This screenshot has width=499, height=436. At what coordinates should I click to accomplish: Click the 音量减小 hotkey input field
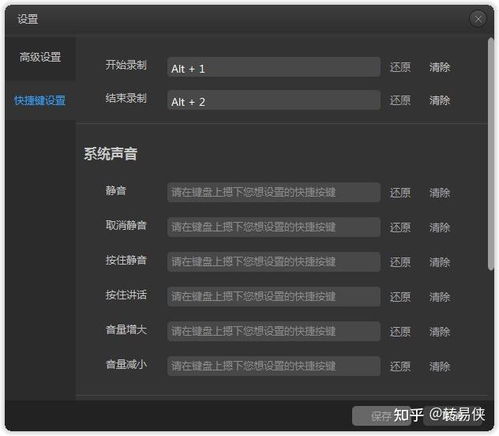pos(274,366)
